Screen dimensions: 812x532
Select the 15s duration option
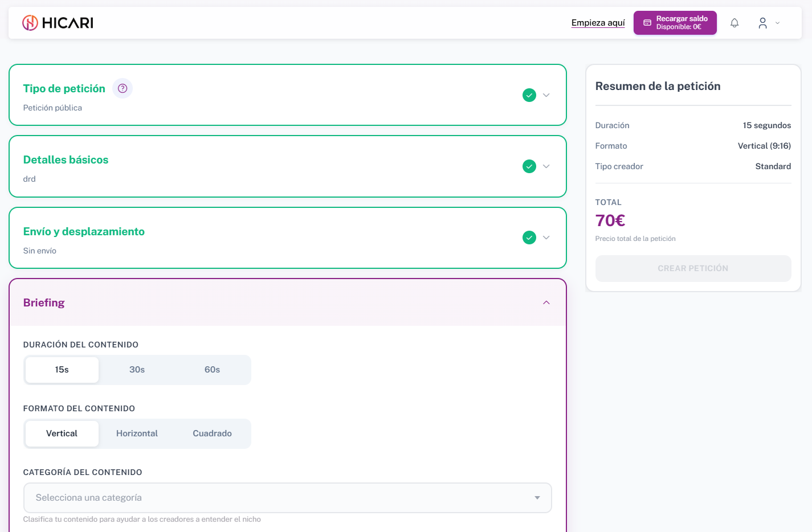point(62,370)
